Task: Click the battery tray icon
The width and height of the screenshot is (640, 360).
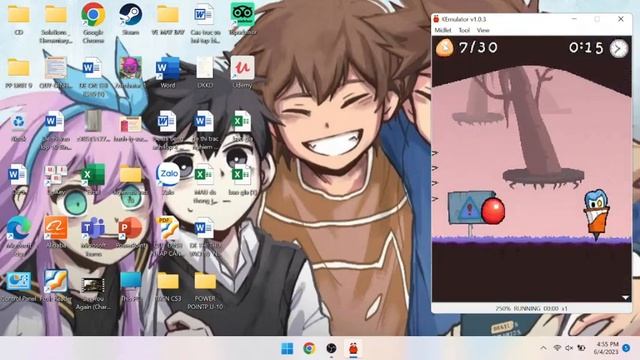Action: click(x=581, y=348)
